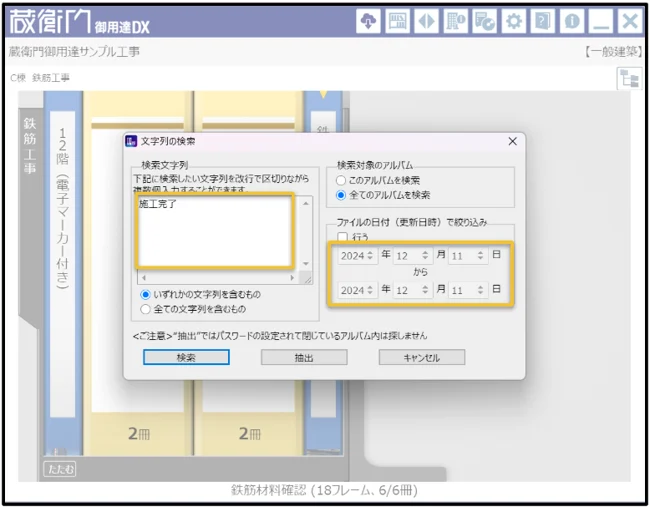650x507 pixels.
Task: Open the building info icon
Action: click(x=455, y=21)
